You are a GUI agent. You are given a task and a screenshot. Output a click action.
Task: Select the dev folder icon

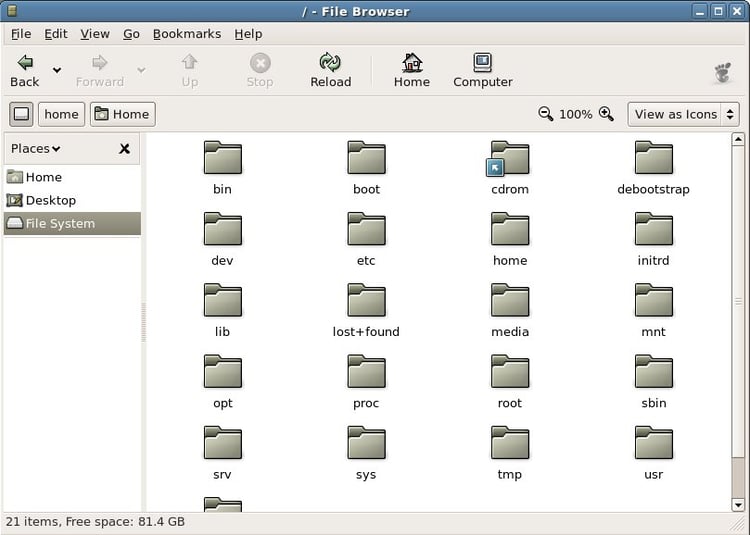click(x=222, y=229)
